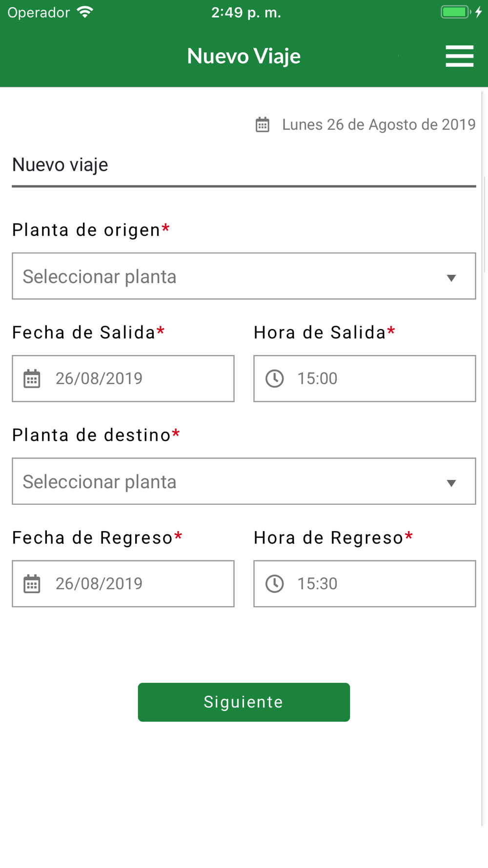
Task: Tap the Nuevo viaje section heading
Action: [x=60, y=165]
